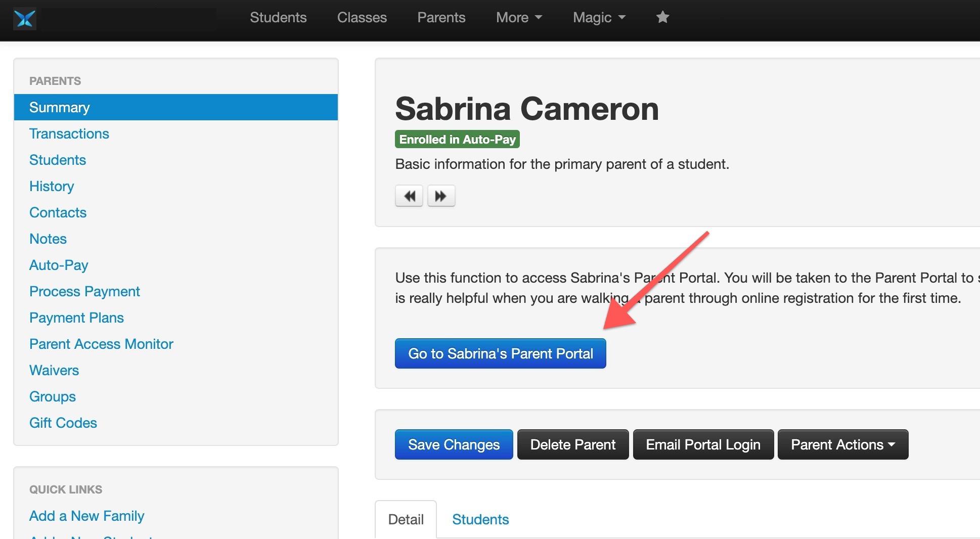Open Classes in the top navigation bar
Screen dimensions: 980x539
[x=362, y=18]
